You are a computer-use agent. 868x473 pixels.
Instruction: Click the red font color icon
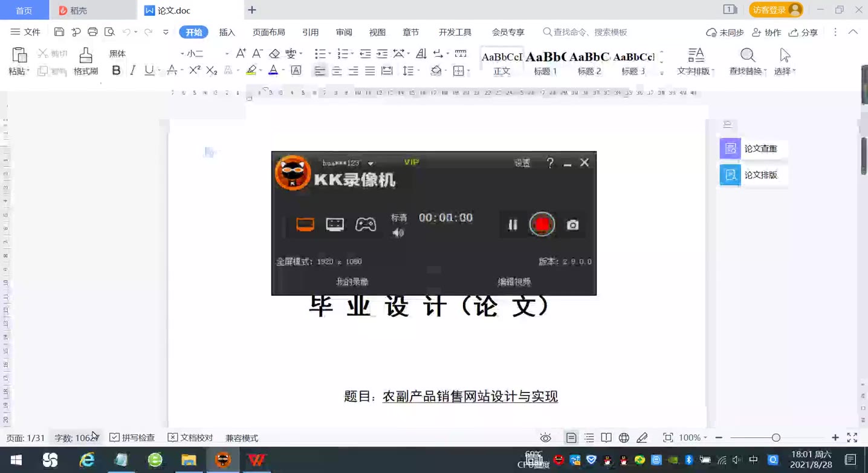point(273,71)
